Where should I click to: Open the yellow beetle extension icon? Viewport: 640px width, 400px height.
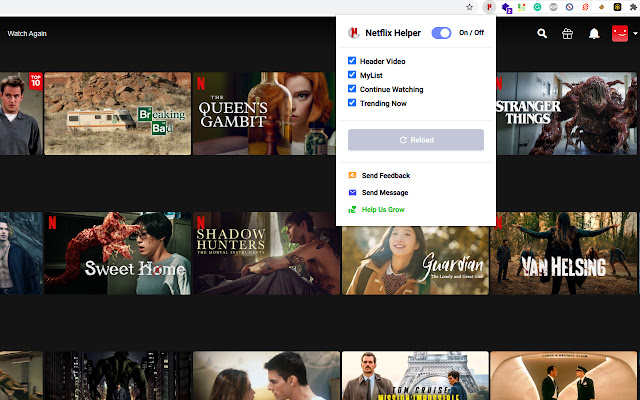(x=617, y=7)
